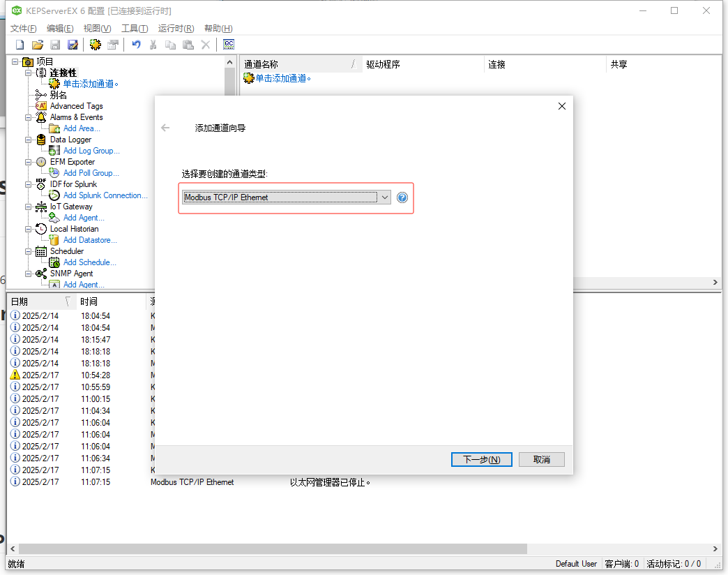Click the help icon beside channel type dropdown
This screenshot has height=575, width=728.
point(402,197)
